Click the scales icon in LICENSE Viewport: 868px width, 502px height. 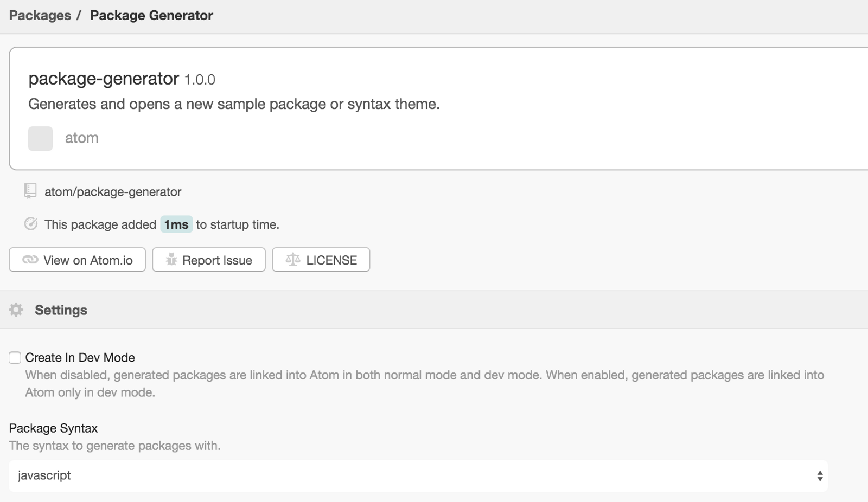coord(293,260)
